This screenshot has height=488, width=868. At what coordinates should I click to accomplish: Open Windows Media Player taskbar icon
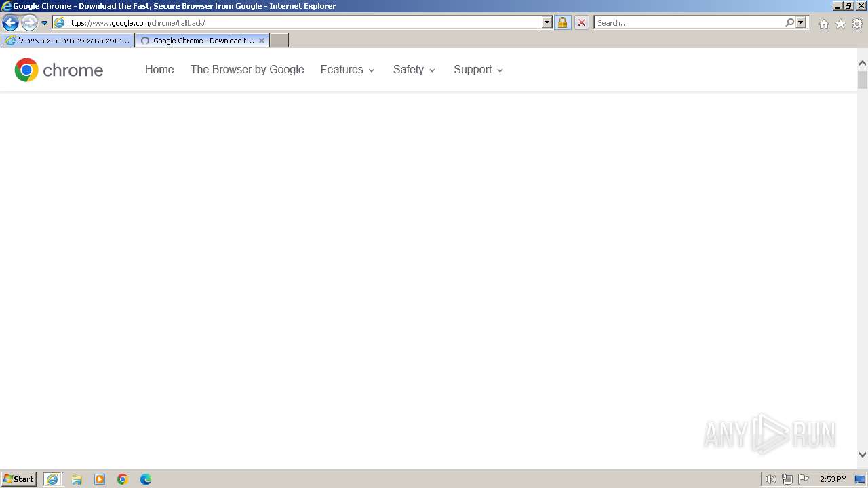click(100, 479)
